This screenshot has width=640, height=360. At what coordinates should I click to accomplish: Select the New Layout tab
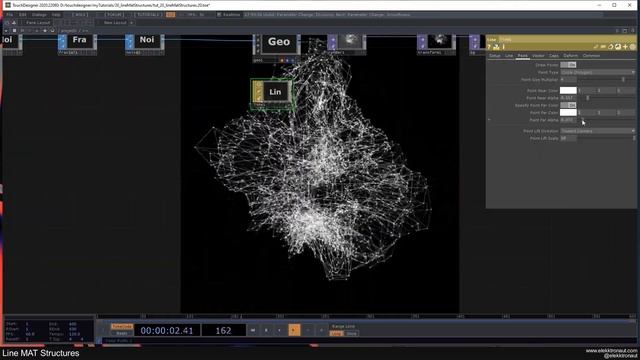point(115,23)
